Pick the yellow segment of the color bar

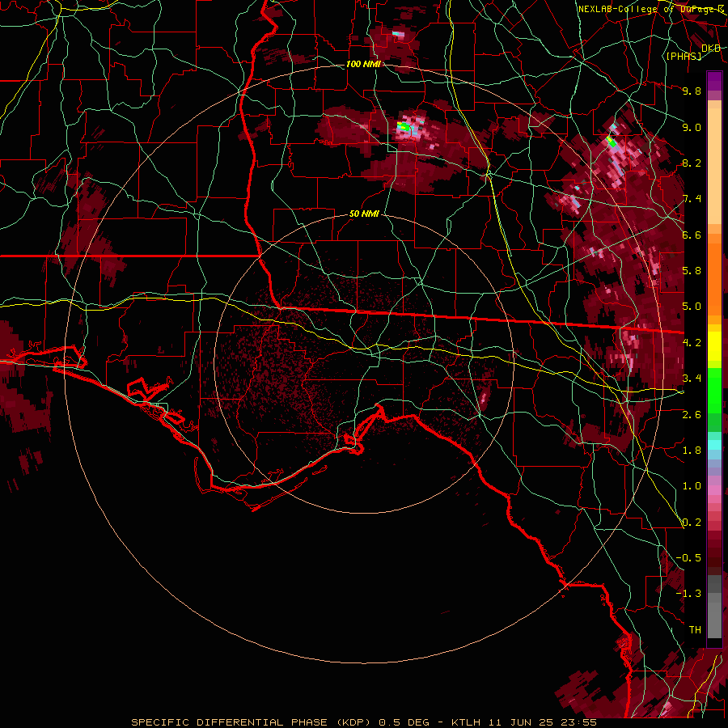[x=714, y=346]
